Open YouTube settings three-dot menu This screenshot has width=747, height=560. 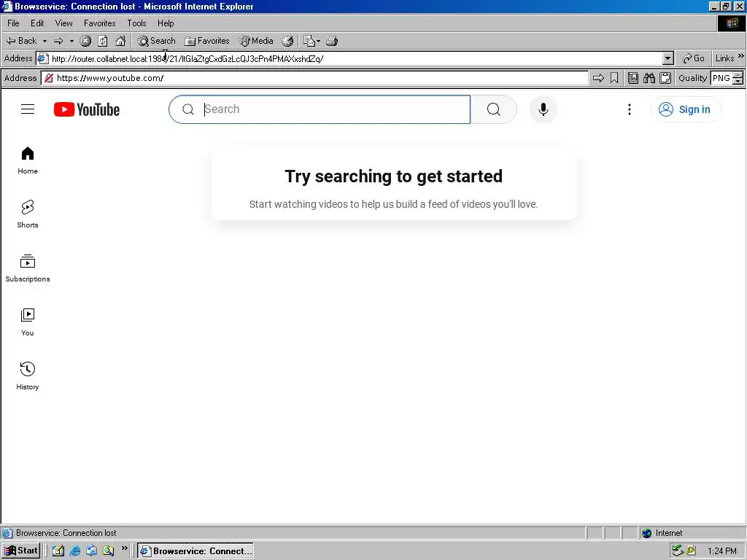point(630,109)
